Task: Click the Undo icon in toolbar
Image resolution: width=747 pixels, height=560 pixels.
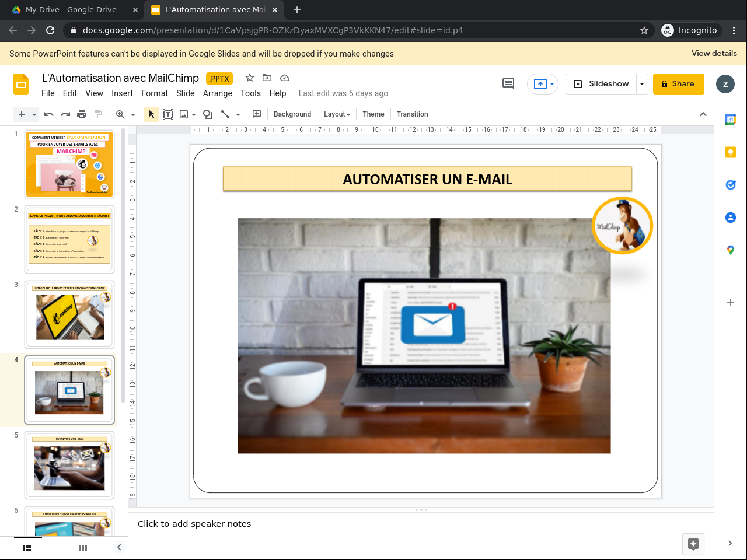Action: pos(49,114)
